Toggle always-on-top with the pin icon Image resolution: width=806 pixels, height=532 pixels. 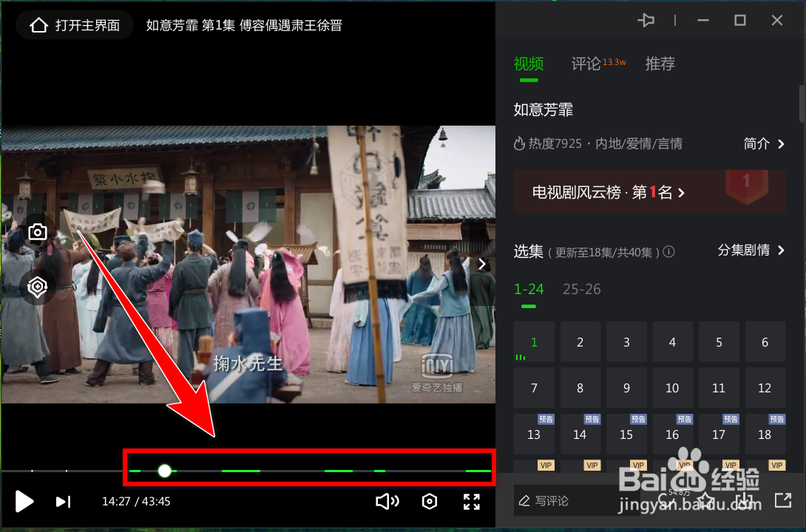tap(646, 20)
